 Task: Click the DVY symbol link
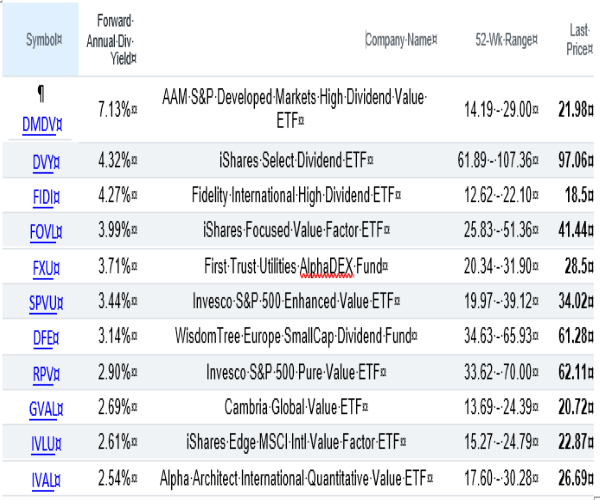[39, 161]
